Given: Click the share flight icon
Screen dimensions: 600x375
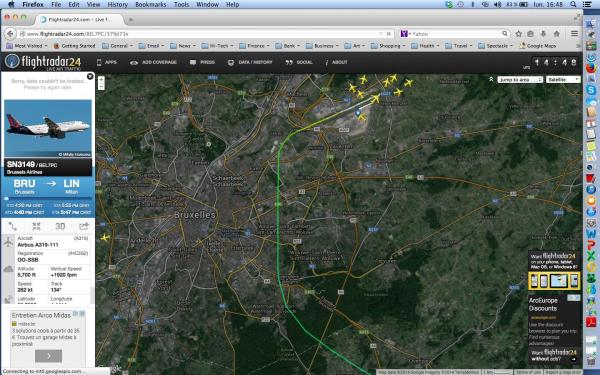Looking at the screenshot, I should point(83,226).
